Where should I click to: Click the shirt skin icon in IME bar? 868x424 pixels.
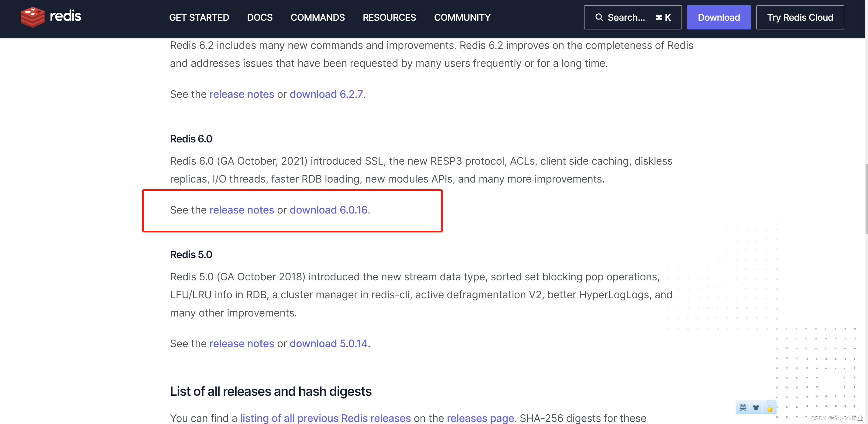[x=756, y=408]
